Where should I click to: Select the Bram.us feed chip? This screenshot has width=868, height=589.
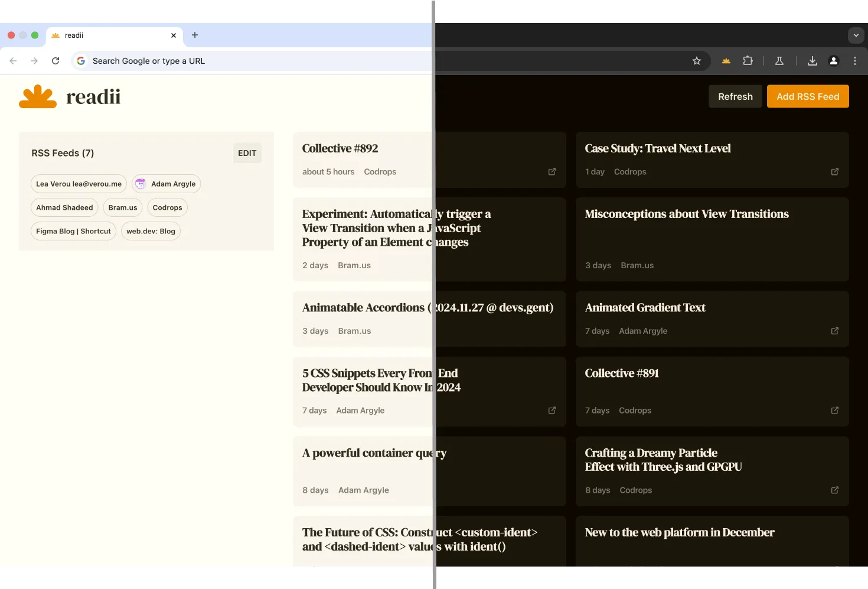tap(123, 207)
